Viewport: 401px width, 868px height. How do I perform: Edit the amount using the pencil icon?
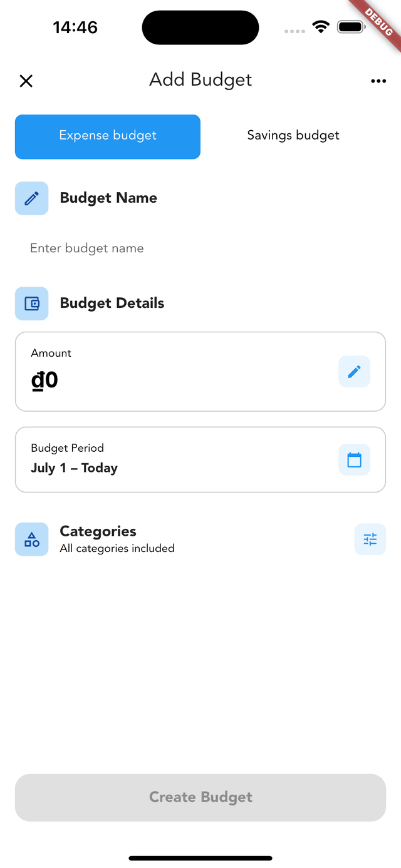[354, 372]
